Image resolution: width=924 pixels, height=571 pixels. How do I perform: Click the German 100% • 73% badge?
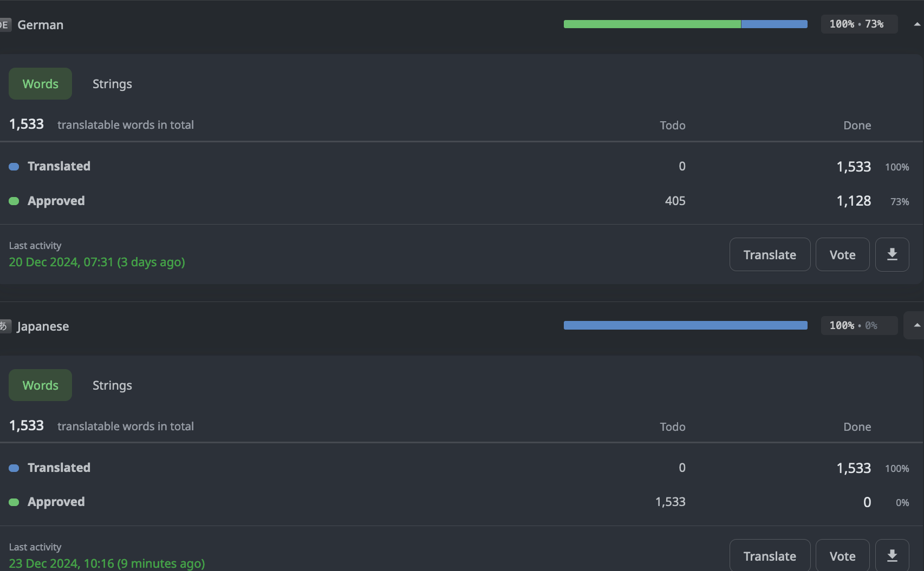(858, 24)
